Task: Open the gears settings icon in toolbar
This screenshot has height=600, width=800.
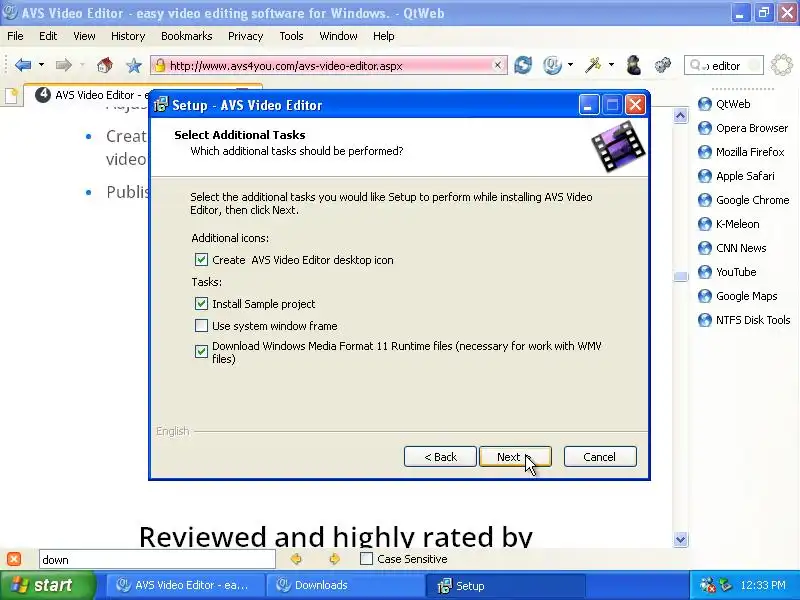Action: point(663,65)
